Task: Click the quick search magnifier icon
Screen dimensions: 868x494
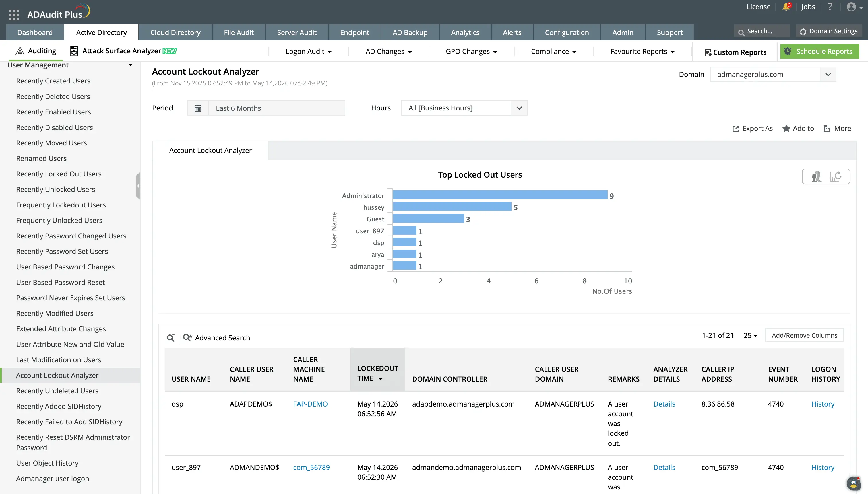Action: point(171,338)
